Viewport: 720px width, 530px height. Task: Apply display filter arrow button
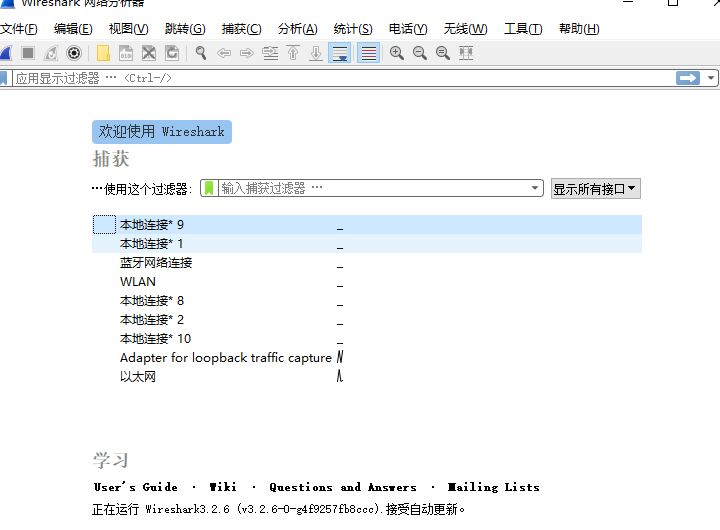coord(688,78)
